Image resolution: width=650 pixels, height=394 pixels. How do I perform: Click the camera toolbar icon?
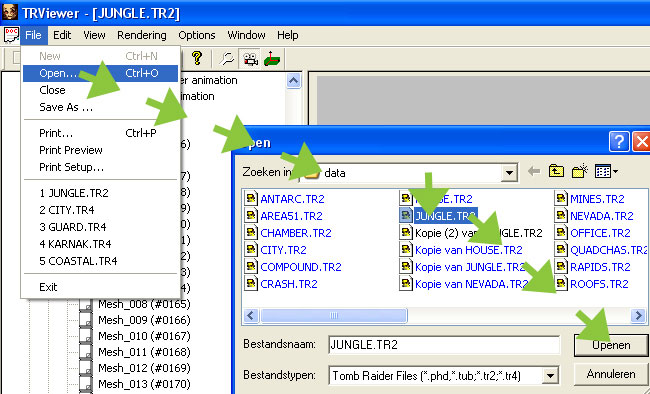250,59
